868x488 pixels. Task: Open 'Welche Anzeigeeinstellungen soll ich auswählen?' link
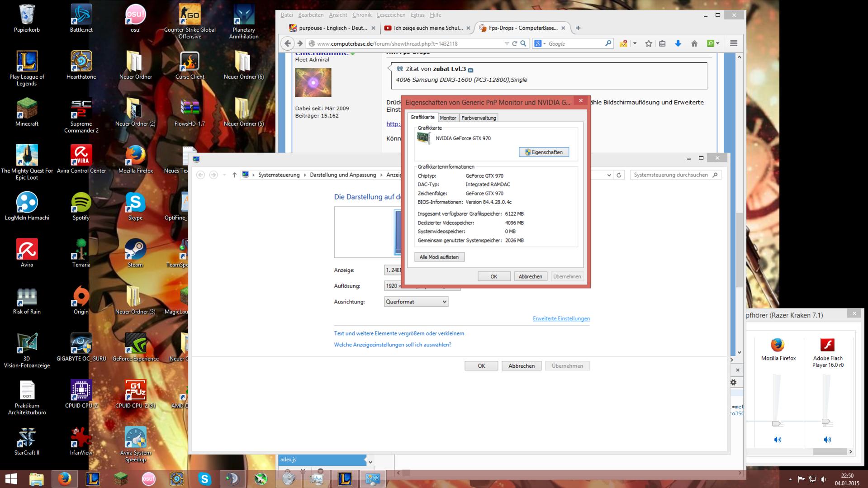coord(392,345)
